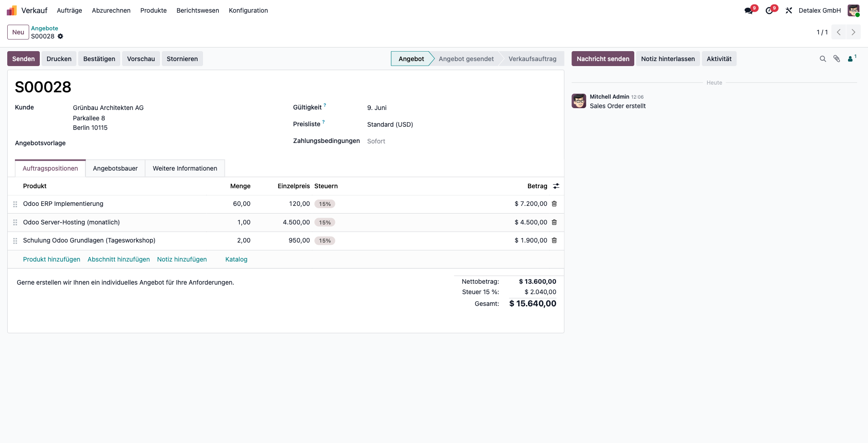Delete the Schulung Odoo Grundlagen line
This screenshot has height=443, width=868.
tap(554, 240)
